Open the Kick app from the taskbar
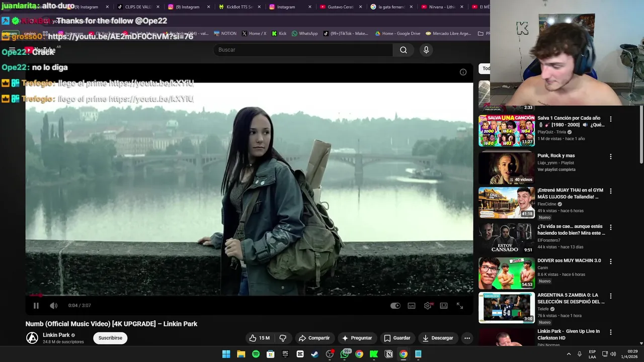The width and height of the screenshot is (644, 362). point(374,354)
